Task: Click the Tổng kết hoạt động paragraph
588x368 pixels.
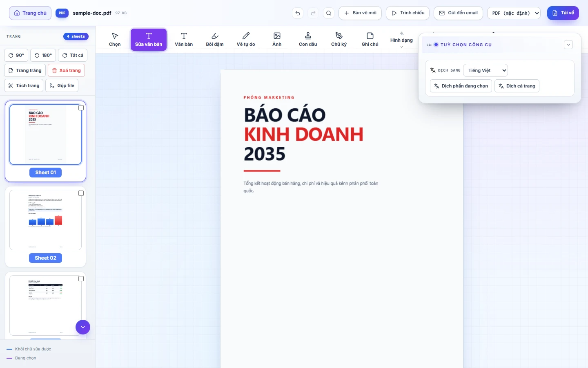Action: click(x=311, y=187)
